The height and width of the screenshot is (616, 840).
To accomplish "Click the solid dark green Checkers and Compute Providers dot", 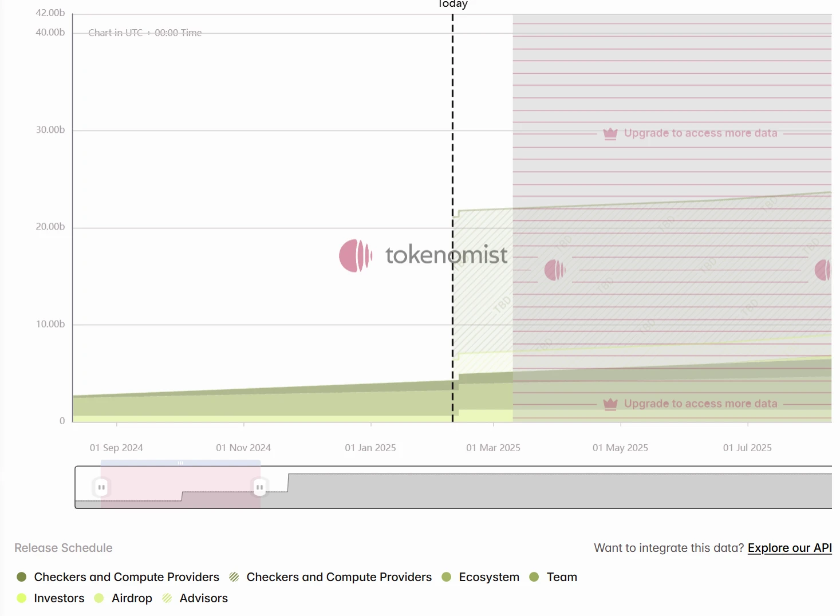I will 22,577.
